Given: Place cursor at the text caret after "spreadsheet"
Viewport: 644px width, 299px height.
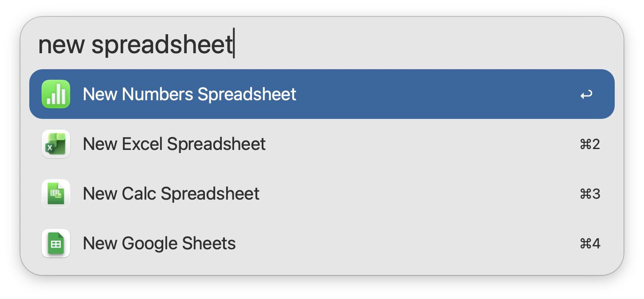Looking at the screenshot, I should pos(234,43).
